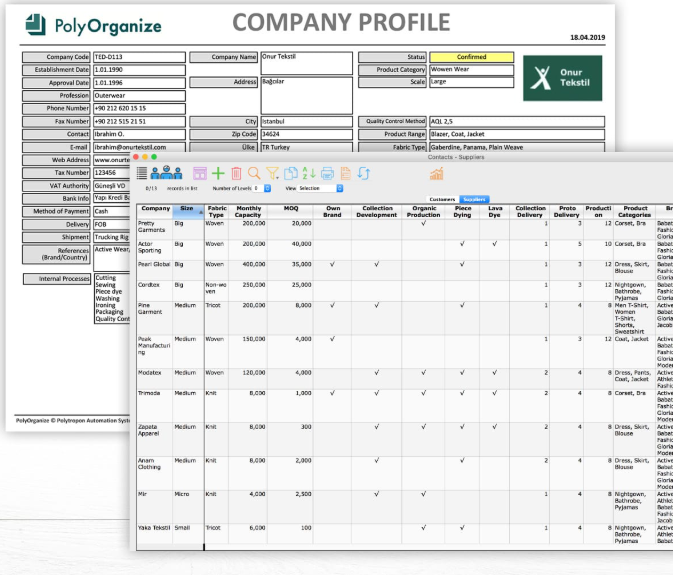Screen dimensions: 673x575
Task: Click the Product Categories column header
Action: (635, 212)
